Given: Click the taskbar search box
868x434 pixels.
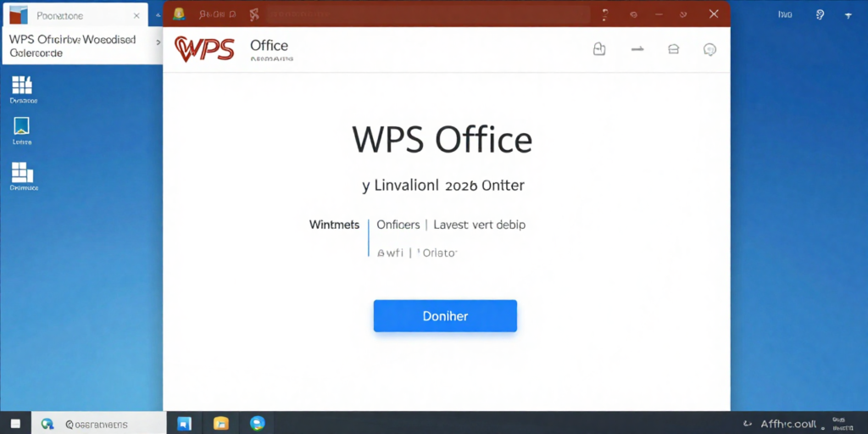Looking at the screenshot, I should coord(98,424).
